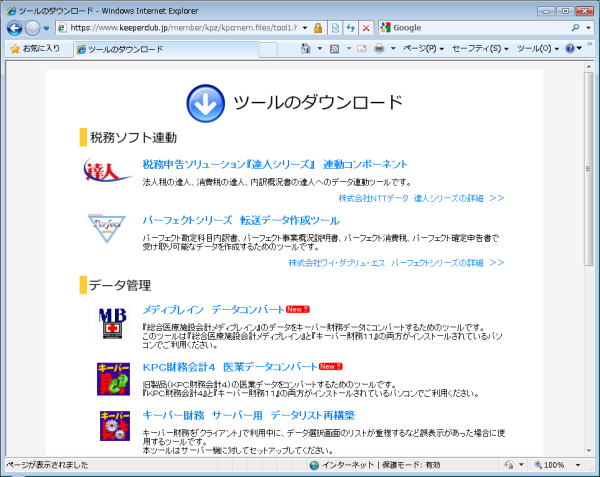Click the red Stop loading icon
This screenshot has height=477, width=600.
pyautogui.click(x=366, y=28)
